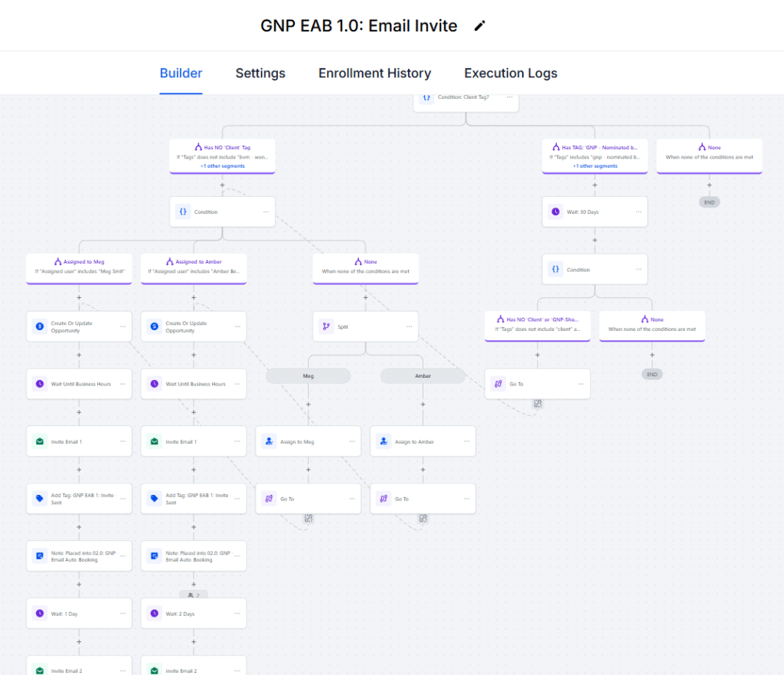Open the three-dot menu on Split node

(x=410, y=326)
